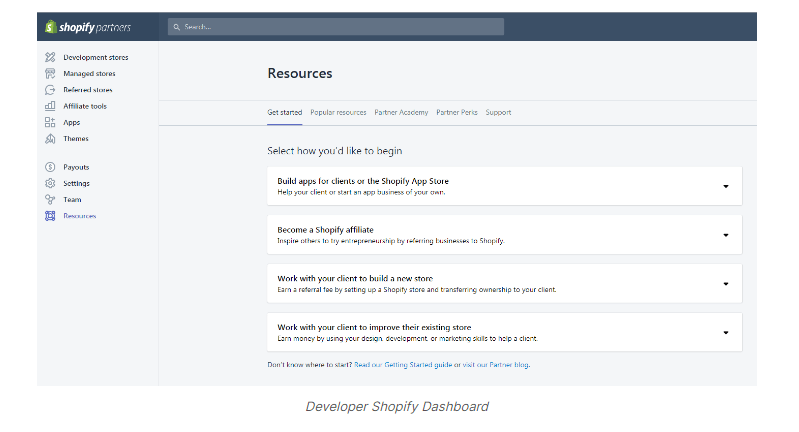This screenshot has width=799, height=432.
Task: Switch to the Popular resources tab
Action: [338, 113]
